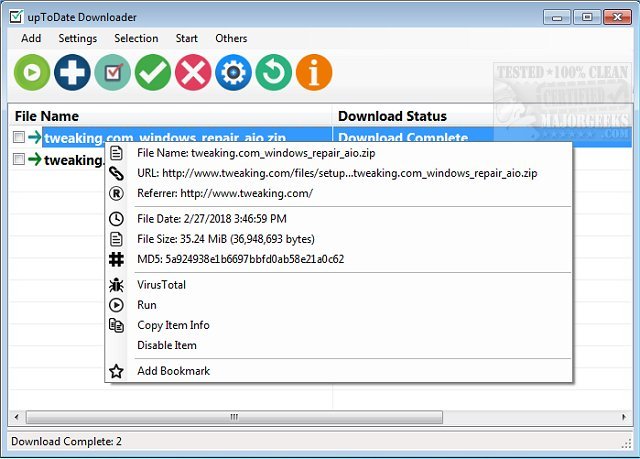
Task: Choose Run from the context menu
Action: (339, 305)
